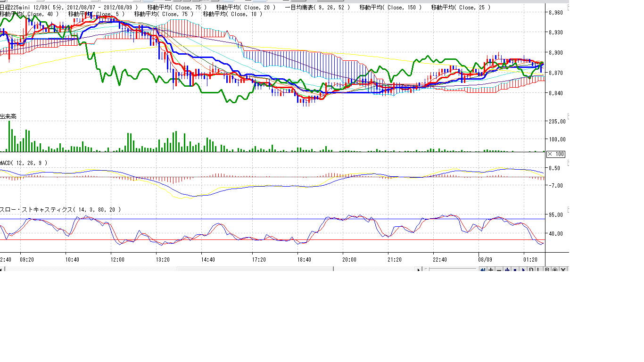Click the X icon in bottom toolbar

[x=563, y=270]
